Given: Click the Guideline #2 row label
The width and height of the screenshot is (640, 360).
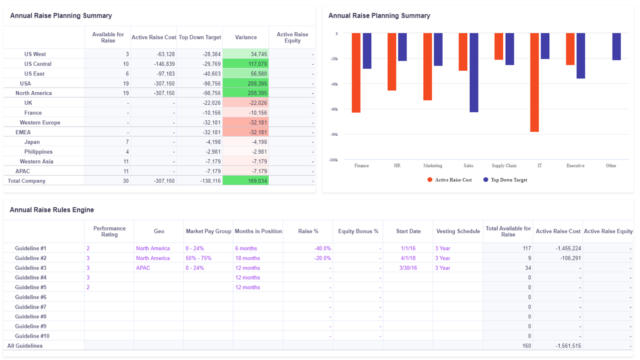Looking at the screenshot, I should click(31, 258).
